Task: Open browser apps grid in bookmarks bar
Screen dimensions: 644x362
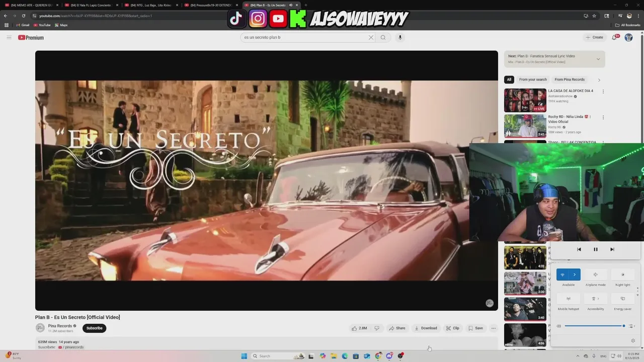Action: [7, 25]
